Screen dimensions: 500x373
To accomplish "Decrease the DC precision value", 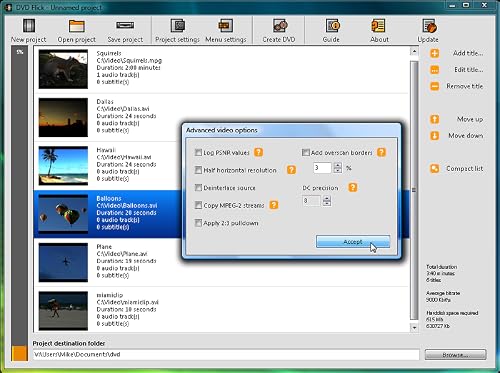I will (x=327, y=203).
